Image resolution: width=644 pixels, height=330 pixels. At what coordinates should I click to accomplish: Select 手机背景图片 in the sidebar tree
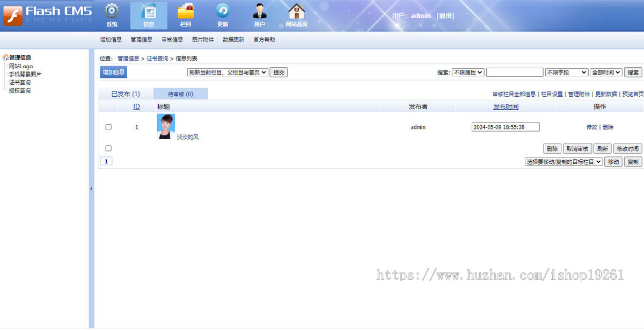click(25, 74)
